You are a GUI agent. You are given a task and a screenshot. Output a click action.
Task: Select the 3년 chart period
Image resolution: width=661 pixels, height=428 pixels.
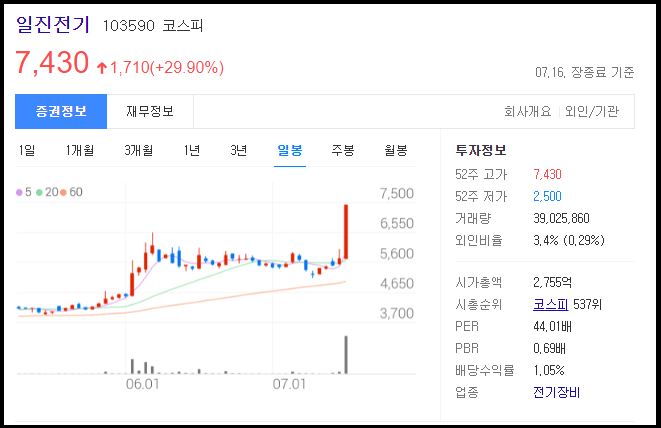pyautogui.click(x=238, y=150)
